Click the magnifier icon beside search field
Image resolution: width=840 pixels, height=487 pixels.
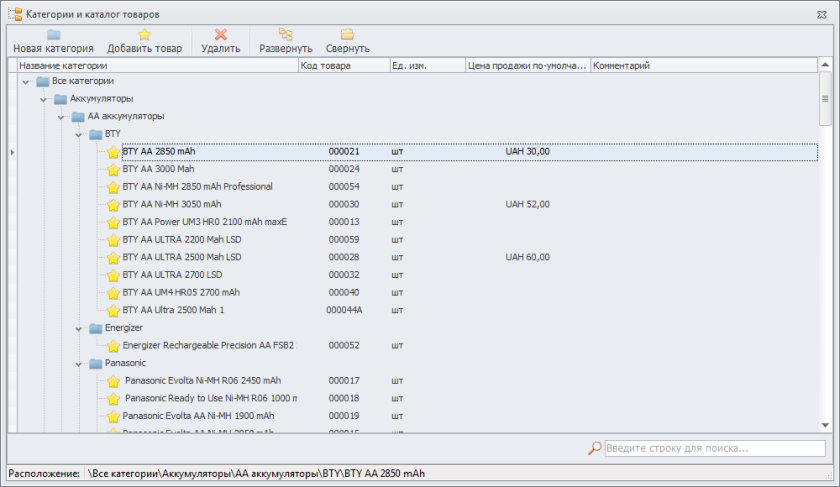(594, 448)
